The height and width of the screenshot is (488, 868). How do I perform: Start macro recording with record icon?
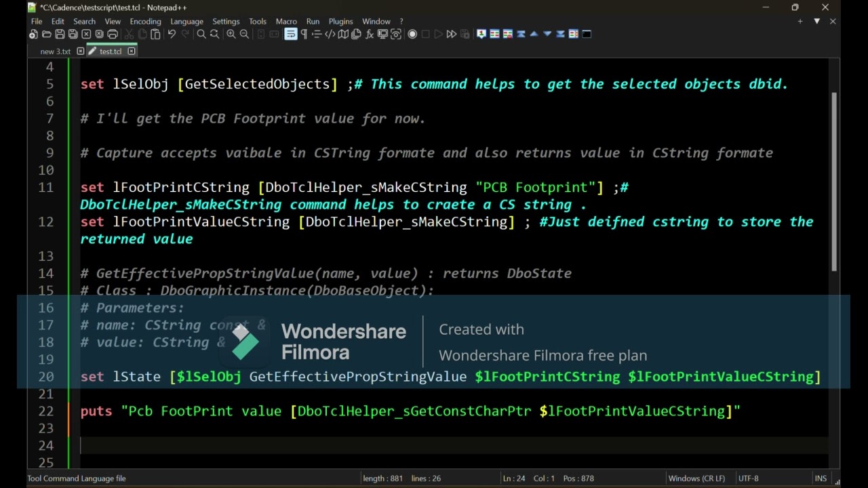tap(412, 34)
